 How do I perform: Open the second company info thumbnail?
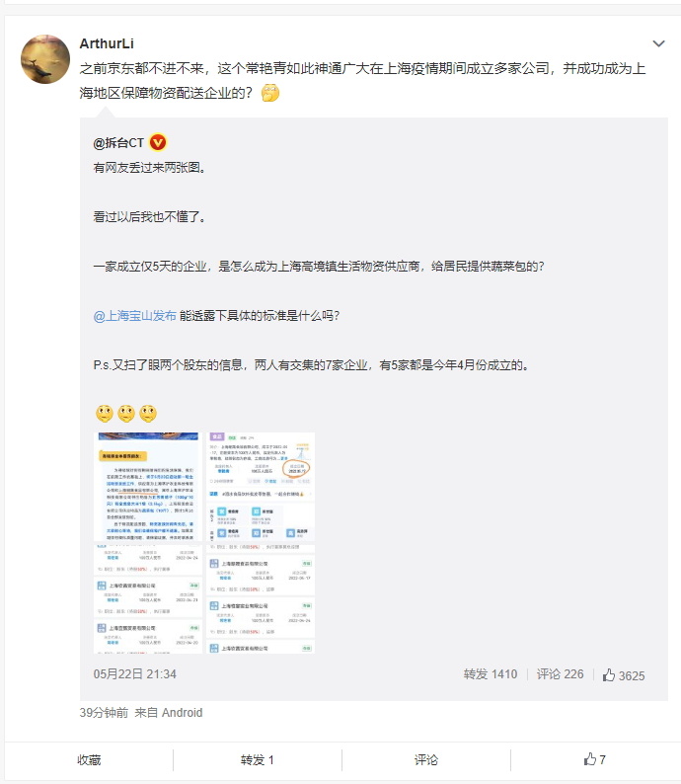pyautogui.click(x=261, y=487)
